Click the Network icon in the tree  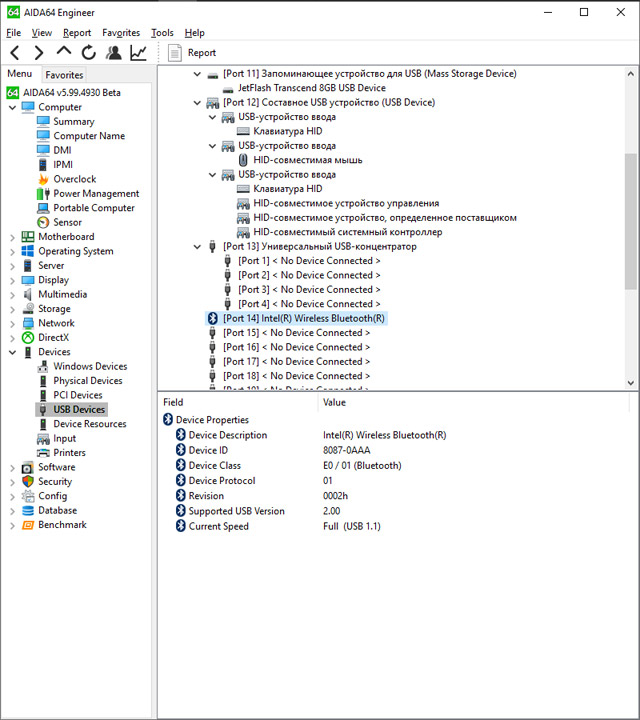(28, 323)
